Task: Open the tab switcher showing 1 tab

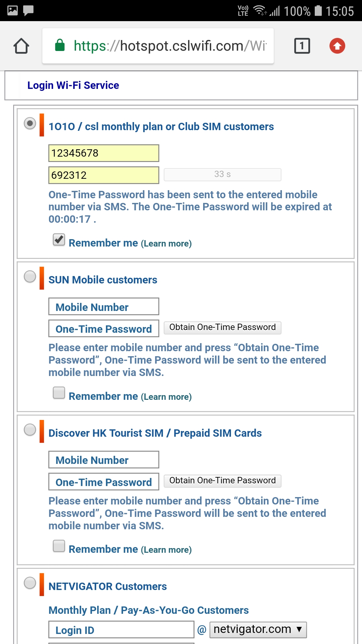Action: click(x=302, y=46)
